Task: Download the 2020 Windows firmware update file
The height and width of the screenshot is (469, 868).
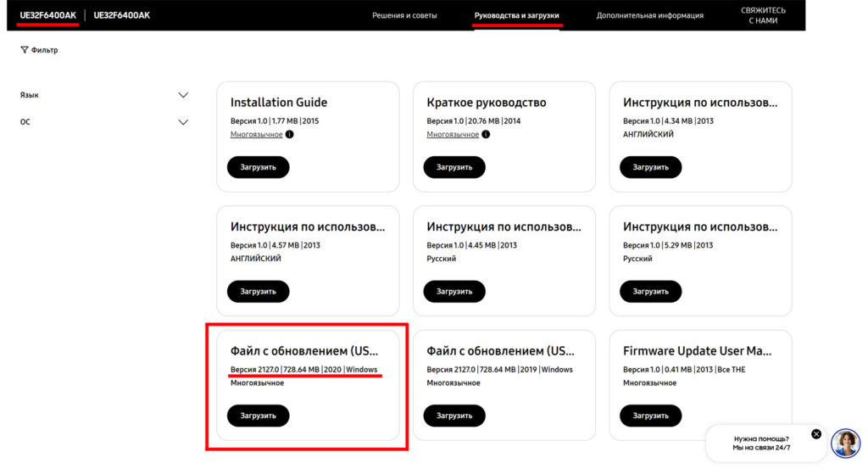Action: tap(258, 416)
